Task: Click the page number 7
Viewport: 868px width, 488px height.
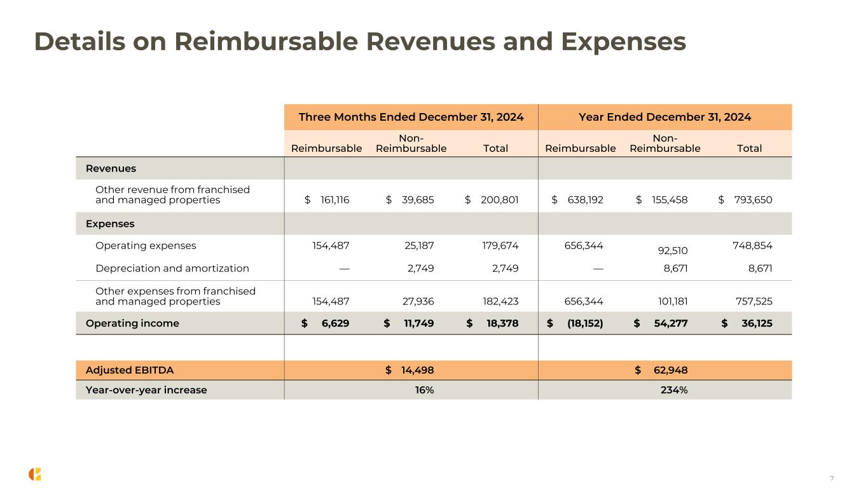Action: [832, 478]
